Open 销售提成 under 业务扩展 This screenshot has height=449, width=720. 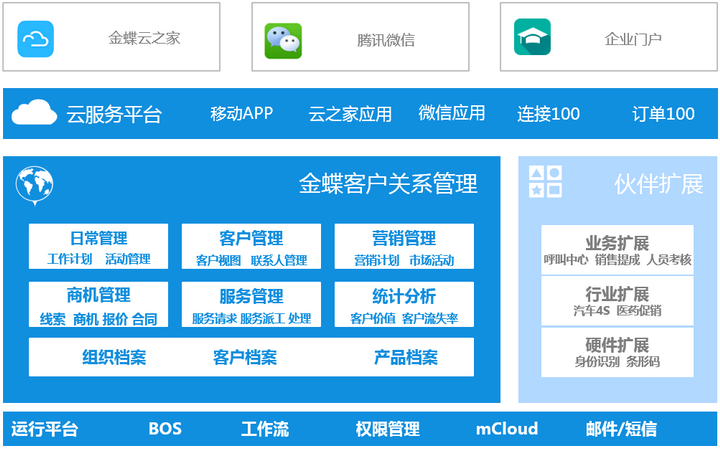tap(618, 260)
